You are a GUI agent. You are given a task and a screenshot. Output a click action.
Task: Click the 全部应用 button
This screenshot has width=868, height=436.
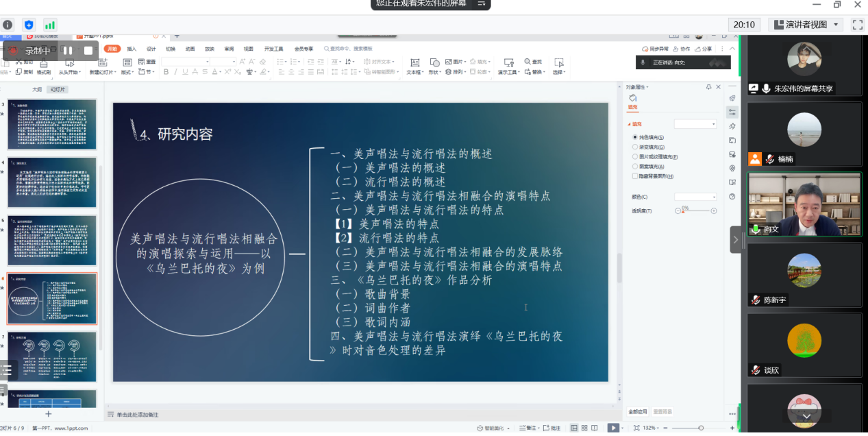pos(637,412)
